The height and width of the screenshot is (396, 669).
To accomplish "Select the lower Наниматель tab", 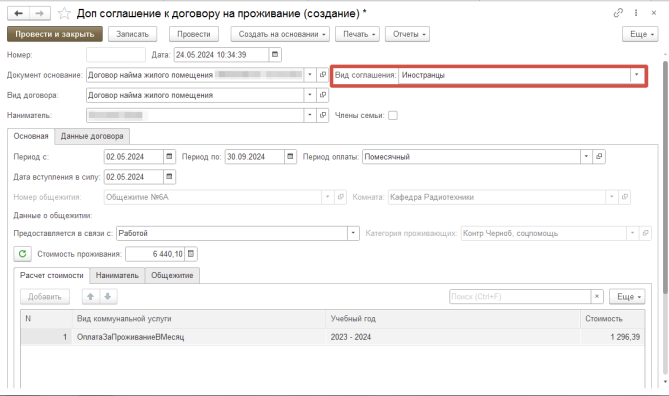I will (x=117, y=276).
